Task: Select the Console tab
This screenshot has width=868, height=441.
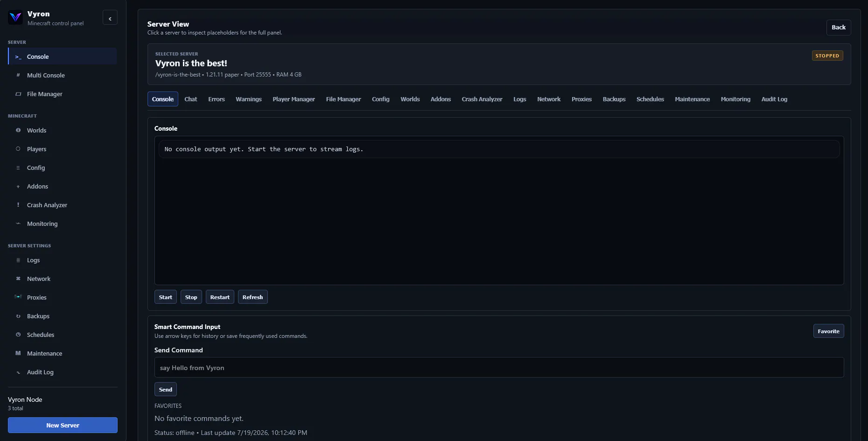Action: pyautogui.click(x=163, y=99)
